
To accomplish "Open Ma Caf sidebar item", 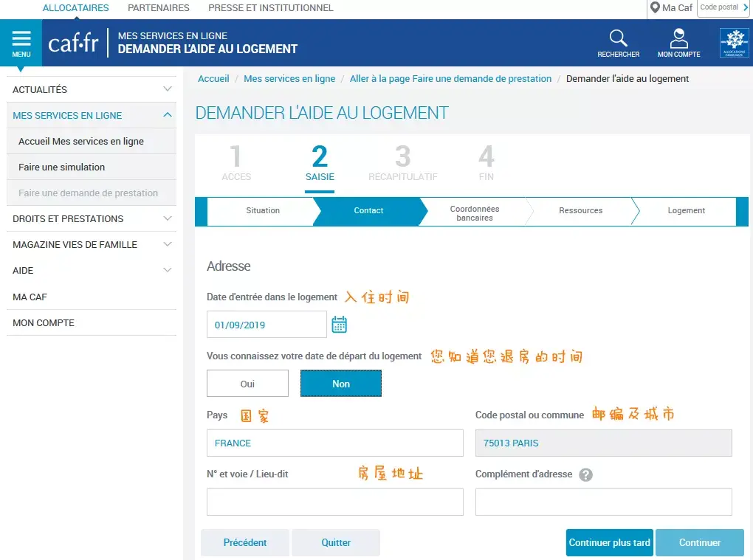I will click(x=92, y=297).
